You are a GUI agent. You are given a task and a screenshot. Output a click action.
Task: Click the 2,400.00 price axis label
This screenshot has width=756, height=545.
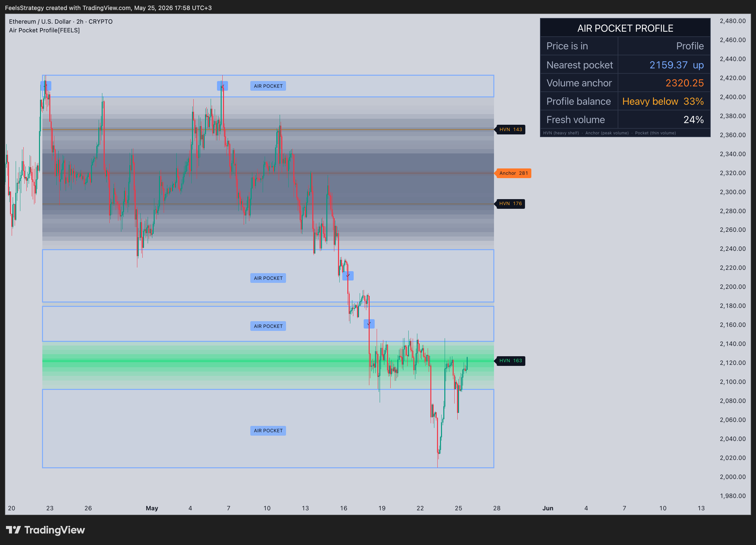733,97
